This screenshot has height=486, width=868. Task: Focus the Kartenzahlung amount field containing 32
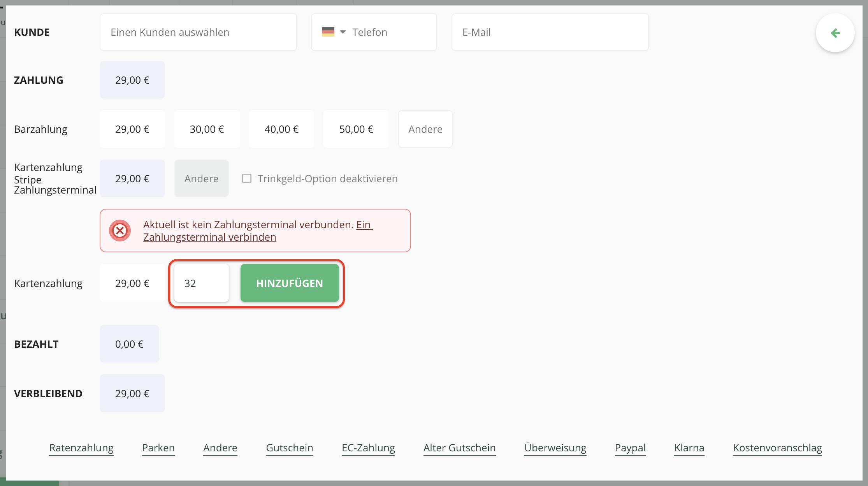pos(202,283)
